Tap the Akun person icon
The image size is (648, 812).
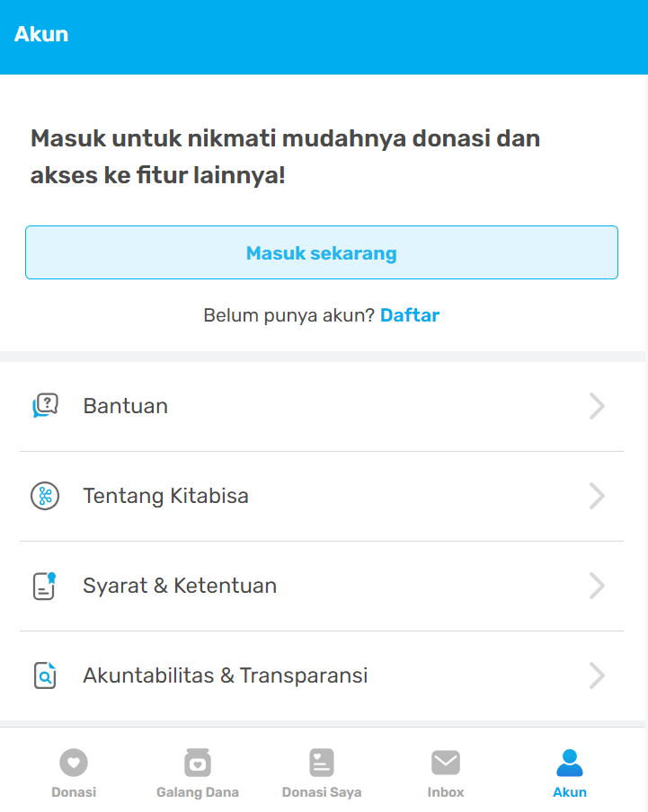click(570, 763)
